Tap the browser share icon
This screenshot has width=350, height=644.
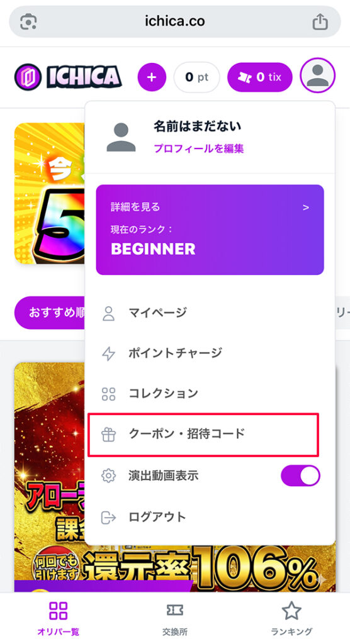click(320, 22)
